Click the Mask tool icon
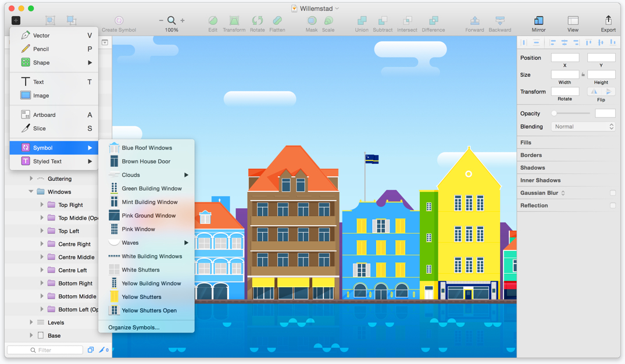 pos(312,21)
